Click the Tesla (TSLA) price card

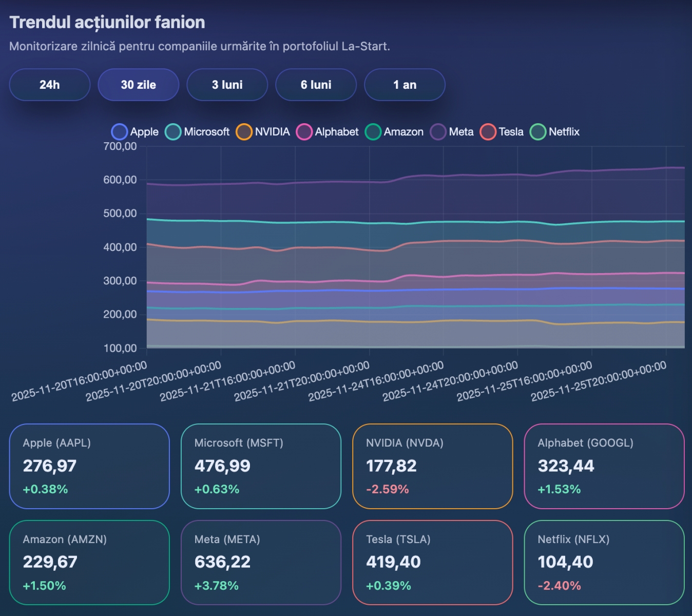(x=432, y=563)
